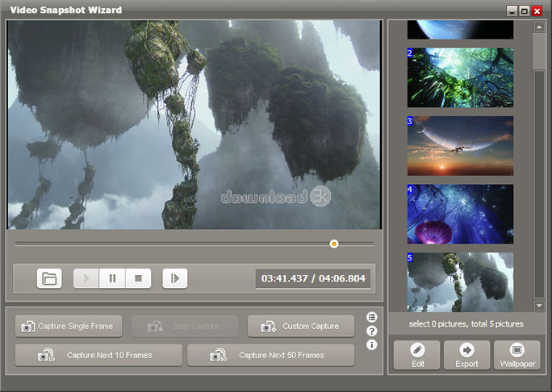Image resolution: width=552 pixels, height=392 pixels.
Task: Click the Stop Capture button
Action: click(x=185, y=326)
